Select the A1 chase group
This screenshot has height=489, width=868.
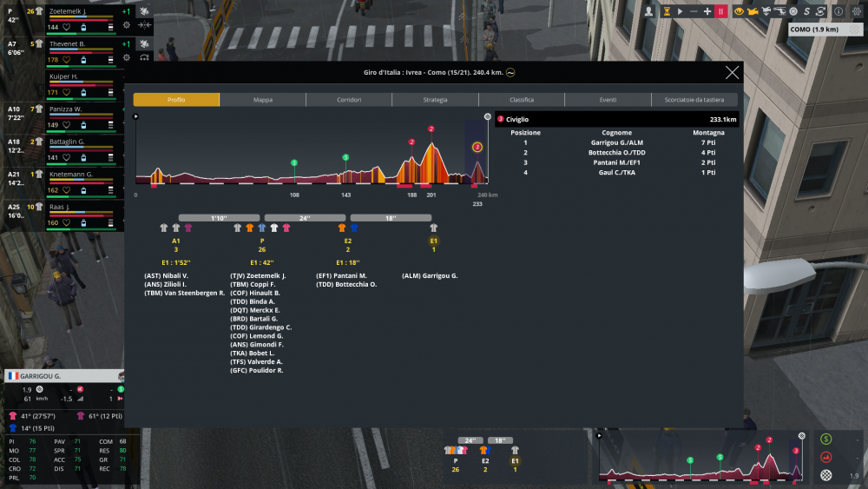tap(176, 241)
